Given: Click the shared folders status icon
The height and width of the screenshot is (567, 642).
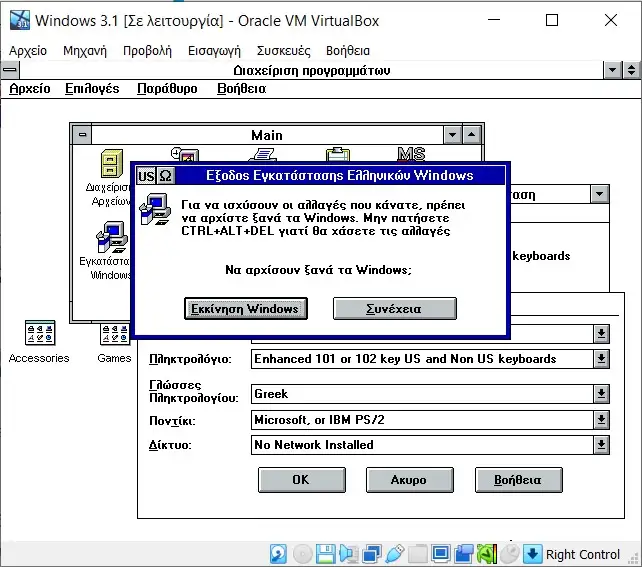Looking at the screenshot, I should pos(417,554).
